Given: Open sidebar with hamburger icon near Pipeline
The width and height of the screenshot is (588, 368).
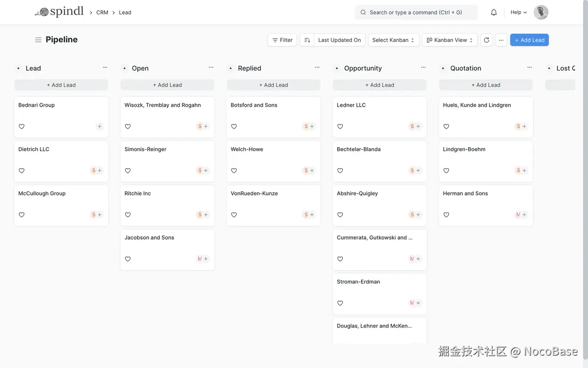Looking at the screenshot, I should tap(38, 40).
